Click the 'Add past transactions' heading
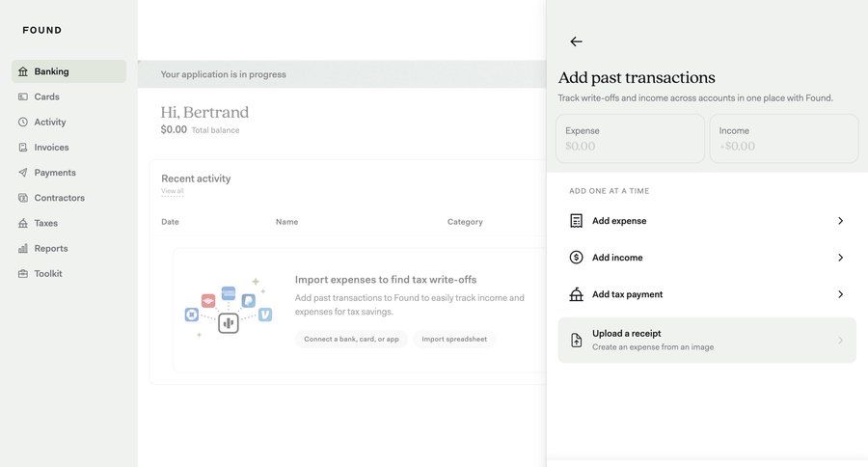This screenshot has height=467, width=868. point(637,77)
